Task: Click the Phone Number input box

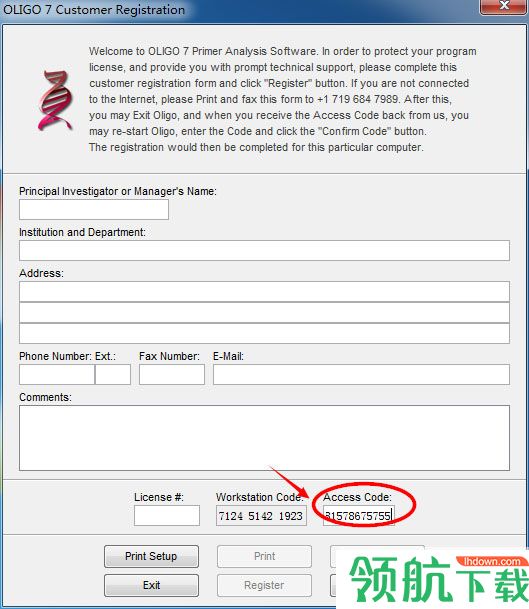Action: click(57, 374)
